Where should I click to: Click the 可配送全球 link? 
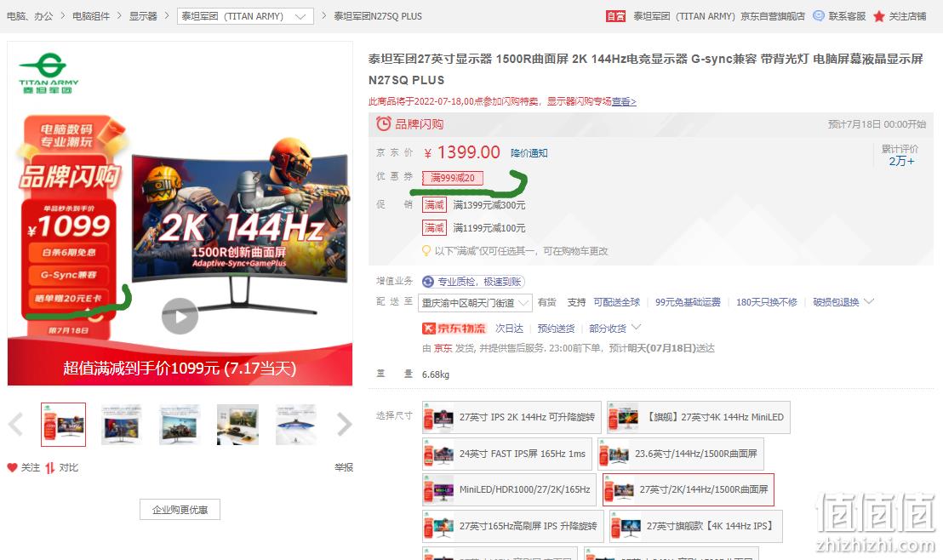click(617, 302)
